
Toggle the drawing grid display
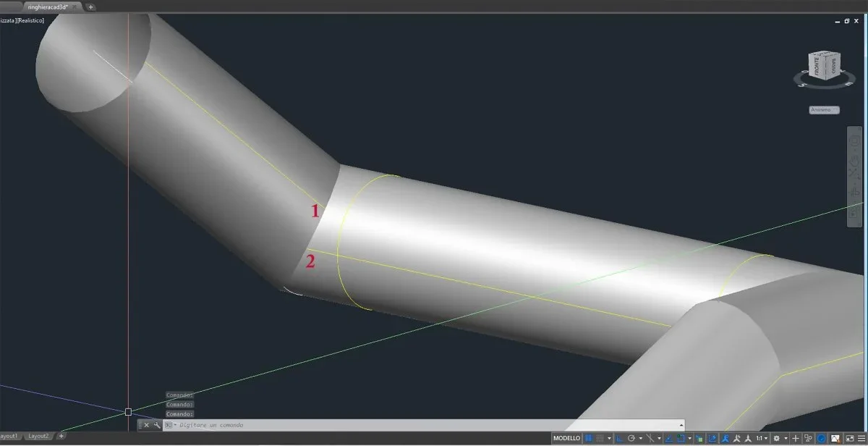(x=589, y=439)
